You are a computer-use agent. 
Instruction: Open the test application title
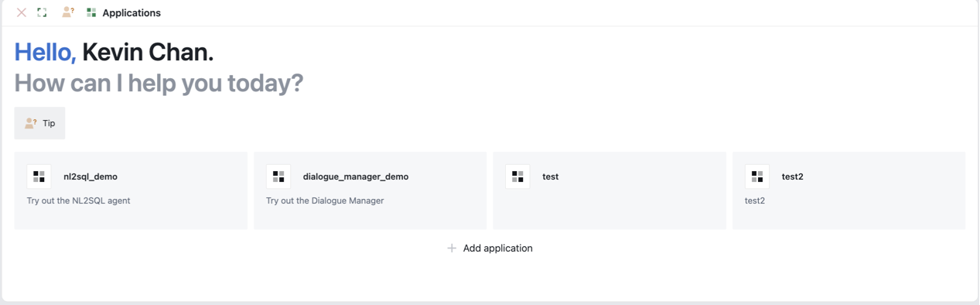tap(551, 176)
